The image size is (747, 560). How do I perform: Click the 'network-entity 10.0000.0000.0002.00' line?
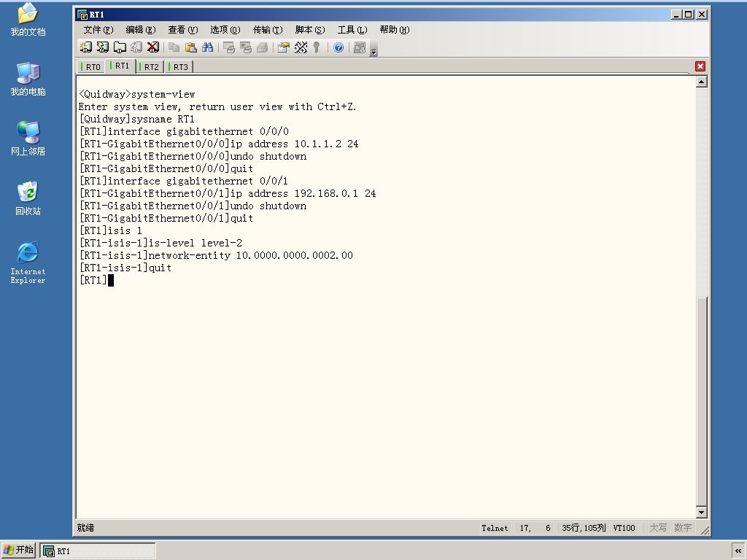click(x=216, y=255)
